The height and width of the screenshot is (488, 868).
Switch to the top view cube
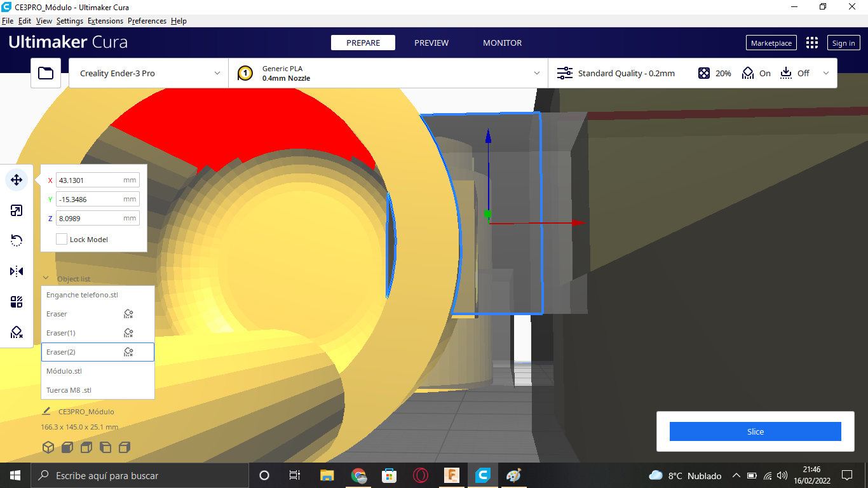click(x=86, y=447)
